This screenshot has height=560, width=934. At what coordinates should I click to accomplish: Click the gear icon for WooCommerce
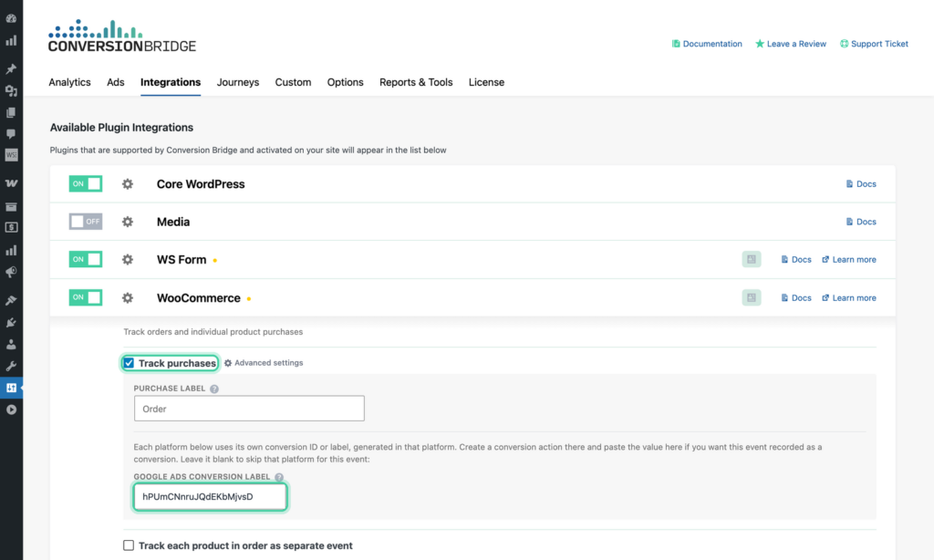tap(128, 298)
